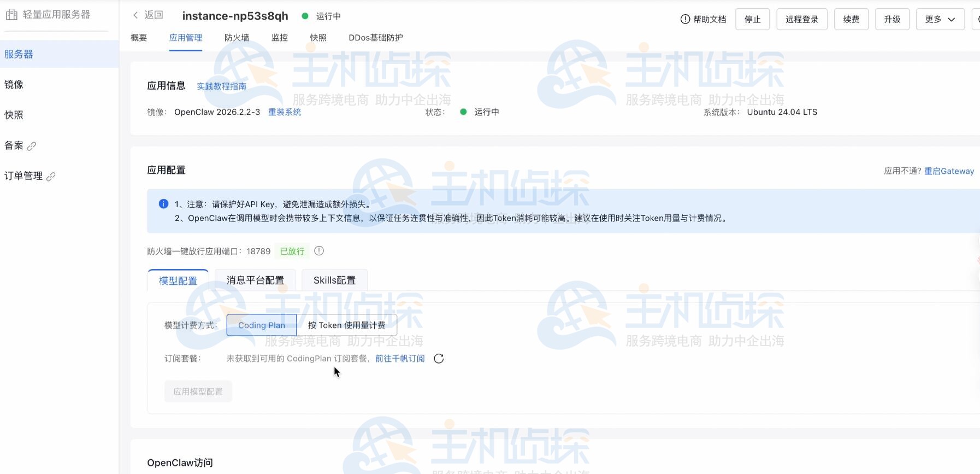Refresh the CodingPlan subscription list icon
The height and width of the screenshot is (474, 980).
pyautogui.click(x=439, y=359)
